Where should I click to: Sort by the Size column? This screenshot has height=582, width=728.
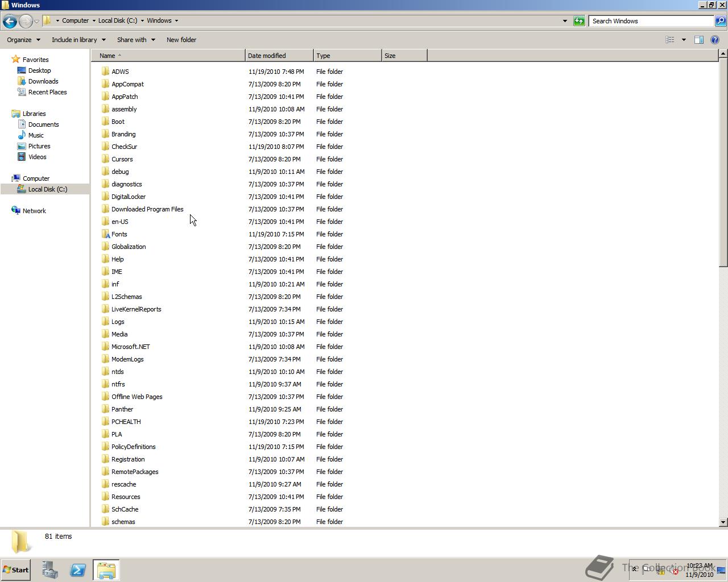pyautogui.click(x=404, y=56)
